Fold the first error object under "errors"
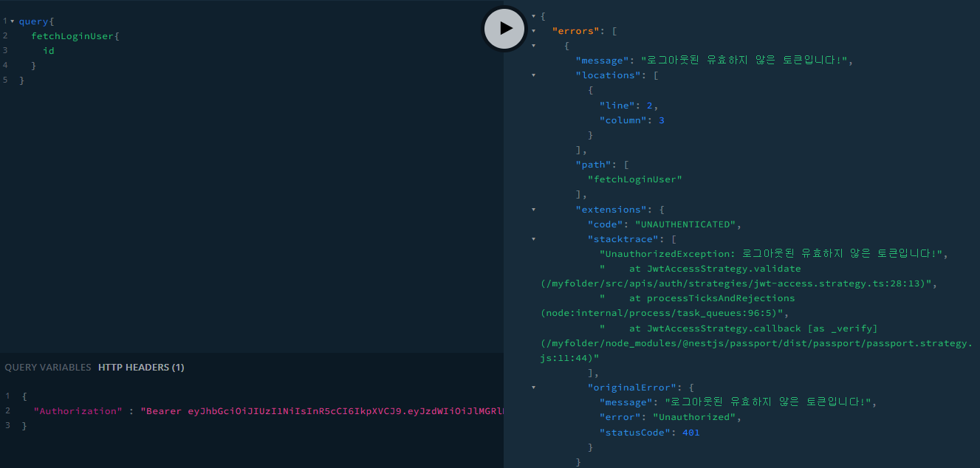The height and width of the screenshot is (468, 980). (533, 45)
